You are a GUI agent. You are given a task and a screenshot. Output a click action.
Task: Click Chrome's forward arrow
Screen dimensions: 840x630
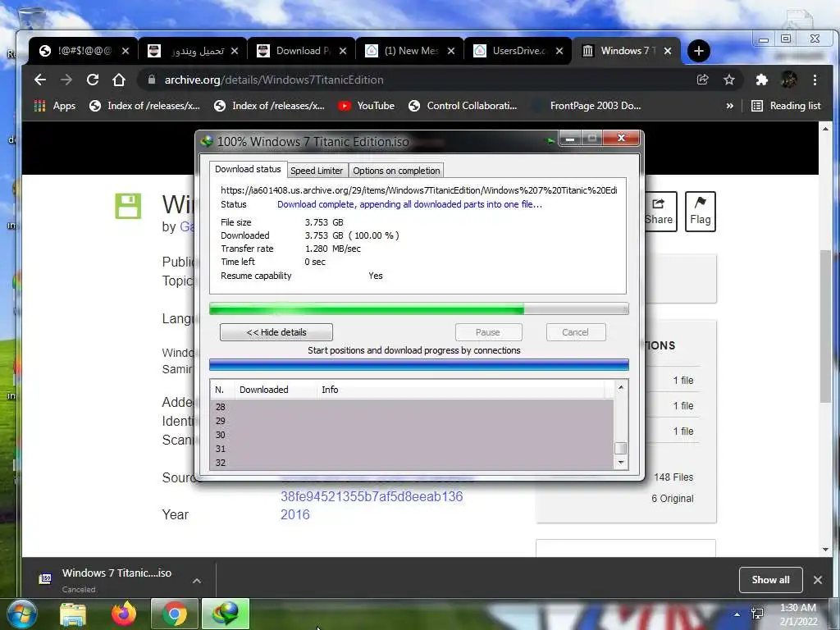click(x=66, y=80)
